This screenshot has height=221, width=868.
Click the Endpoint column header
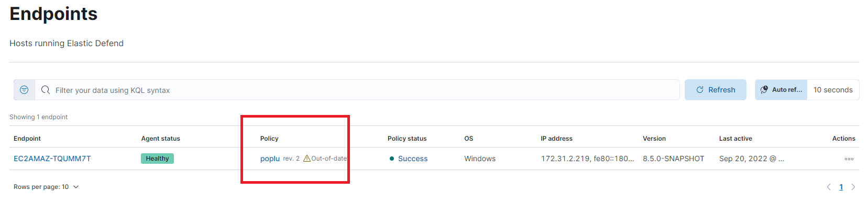pyautogui.click(x=27, y=139)
